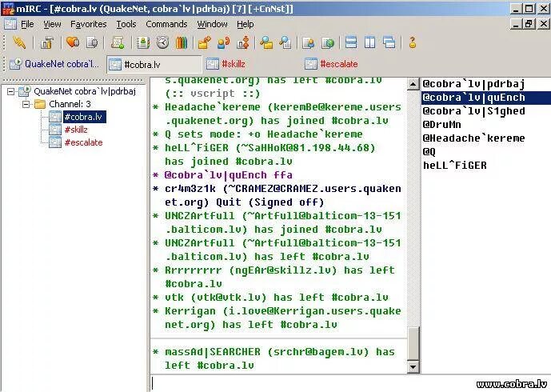The image size is (551, 392).
Task: Click the DCC Chat people icon
Action: pos(224,43)
